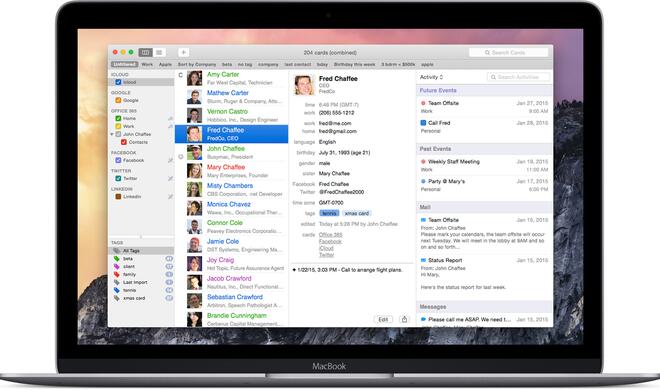
Task: Collapse the John Chaffee disclosure triangle
Action: [x=112, y=134]
